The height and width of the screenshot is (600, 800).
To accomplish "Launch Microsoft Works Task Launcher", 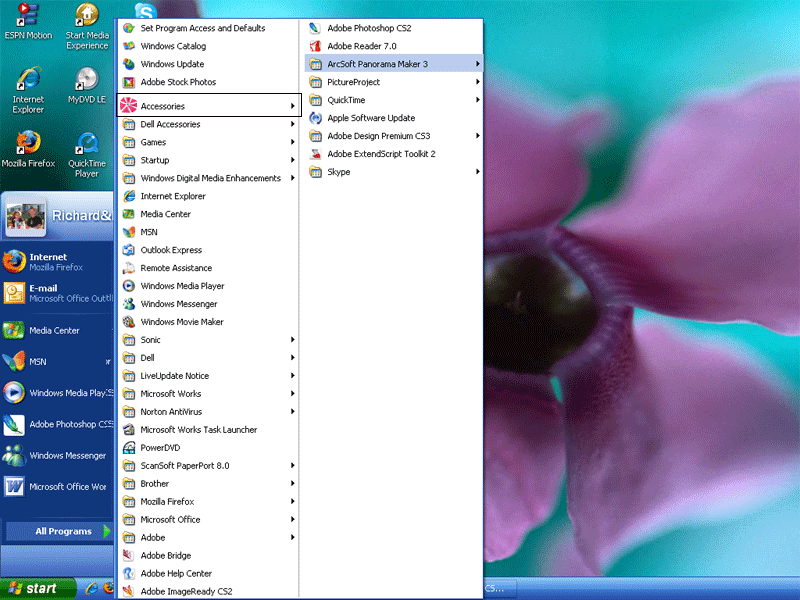I will (x=208, y=430).
